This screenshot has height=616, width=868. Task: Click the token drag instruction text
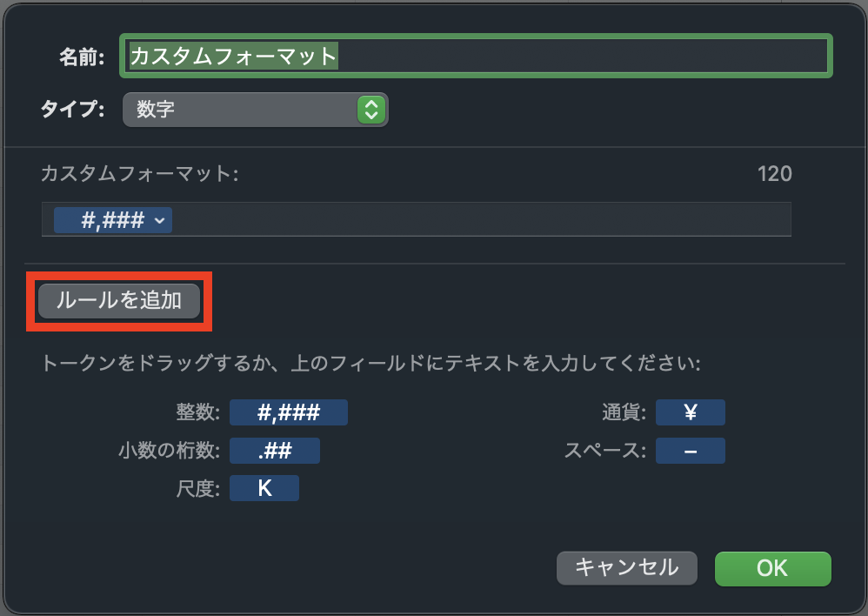coord(371,364)
